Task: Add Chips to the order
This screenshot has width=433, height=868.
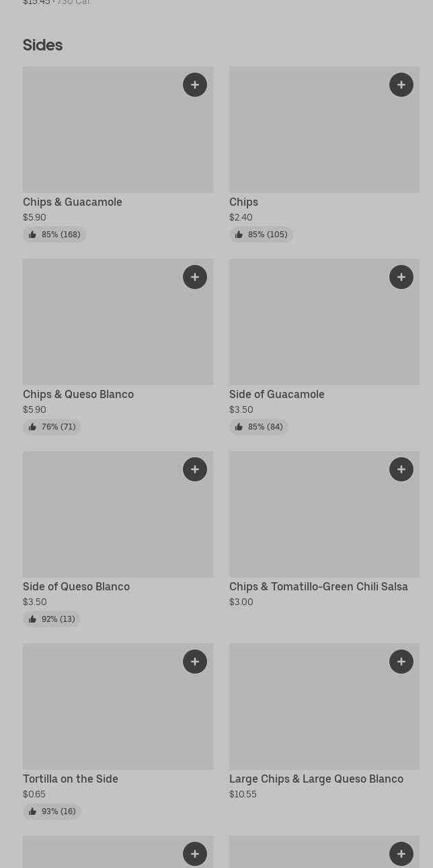Action: (401, 85)
